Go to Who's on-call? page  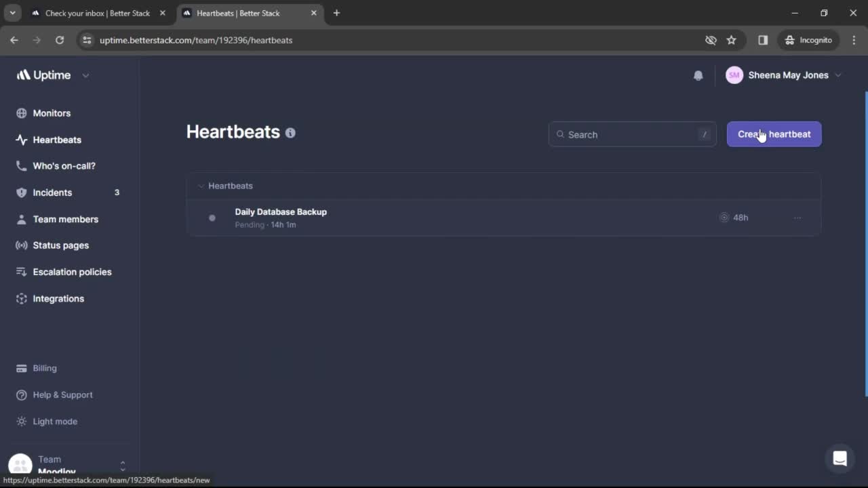click(64, 166)
